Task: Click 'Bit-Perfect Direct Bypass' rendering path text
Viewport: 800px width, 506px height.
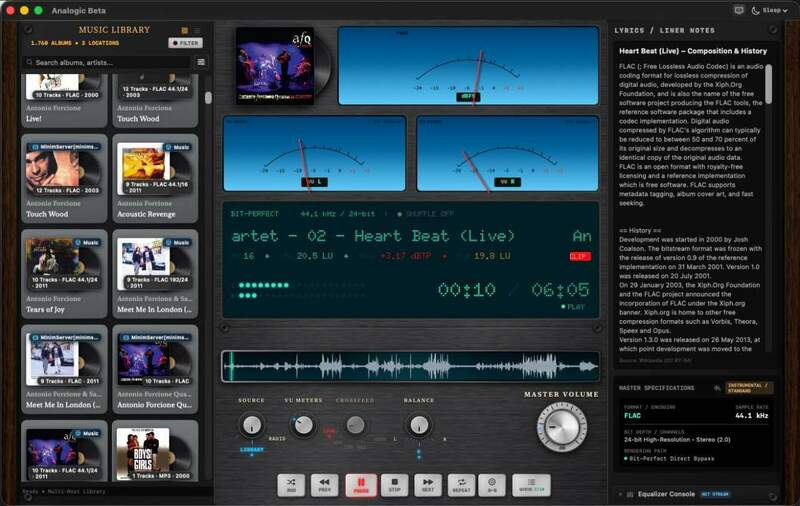Action: (671, 459)
